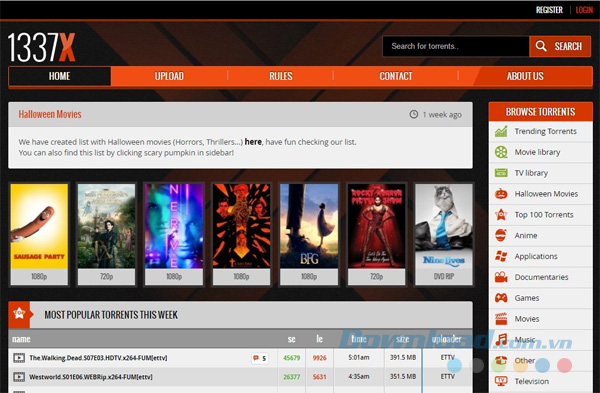Click leechers value 9926
This screenshot has width=600, height=393.
[x=320, y=358]
